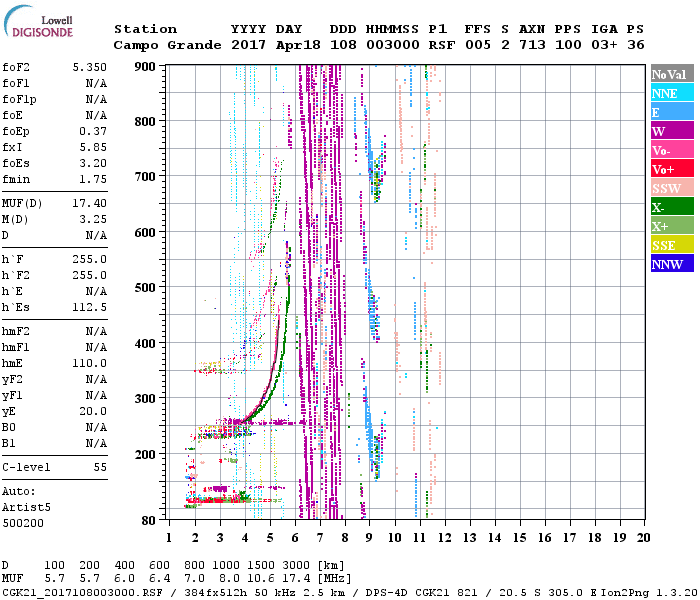Click the MUF(D) value 17.40
Screen dimensions: 700x600
pos(89,203)
